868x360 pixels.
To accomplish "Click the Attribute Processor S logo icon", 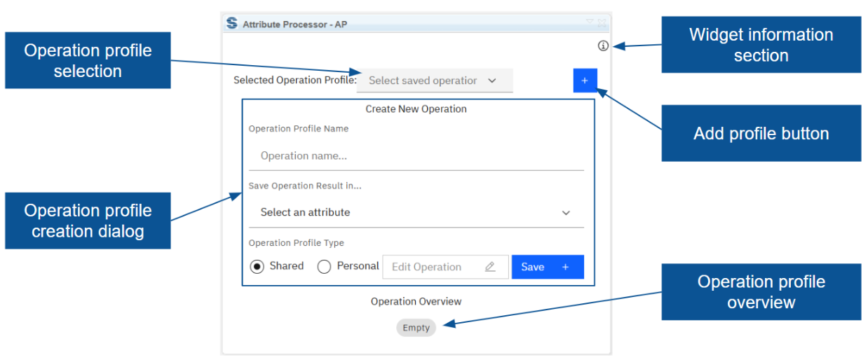I will 232,24.
